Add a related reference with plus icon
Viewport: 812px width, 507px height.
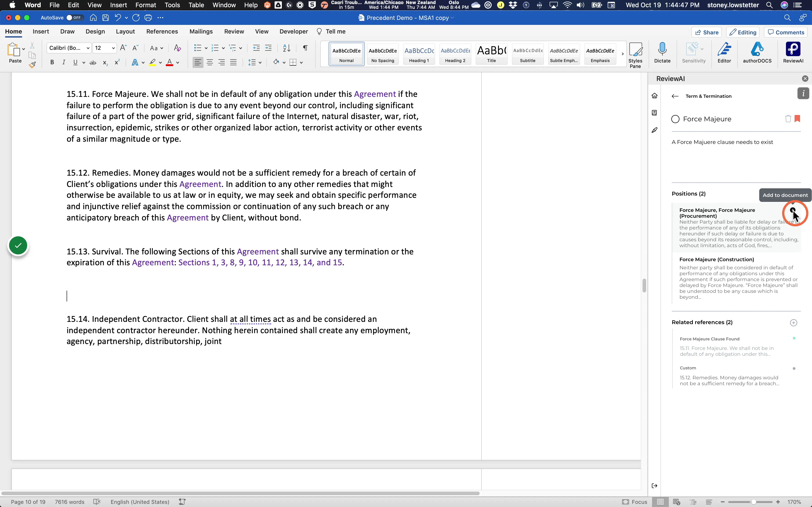point(794,323)
